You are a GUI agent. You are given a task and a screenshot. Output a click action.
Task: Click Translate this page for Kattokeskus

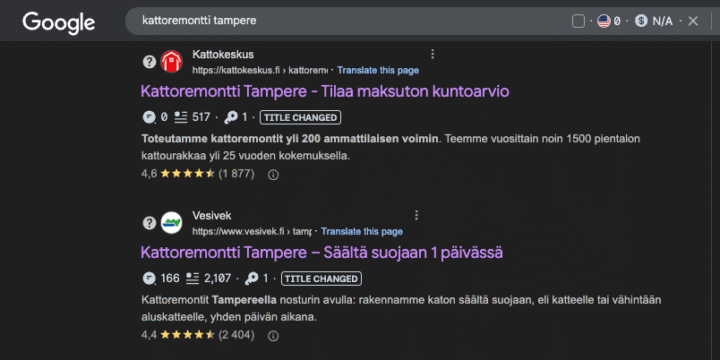click(x=378, y=70)
